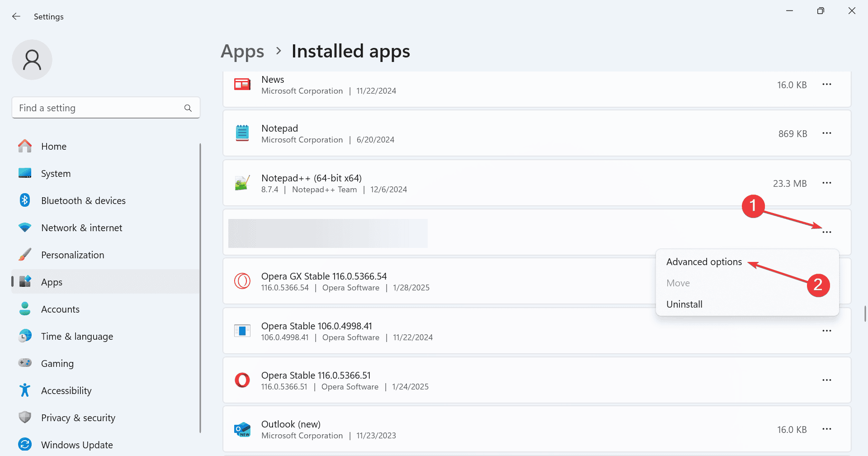
Task: Open System settings label
Action: tap(56, 174)
